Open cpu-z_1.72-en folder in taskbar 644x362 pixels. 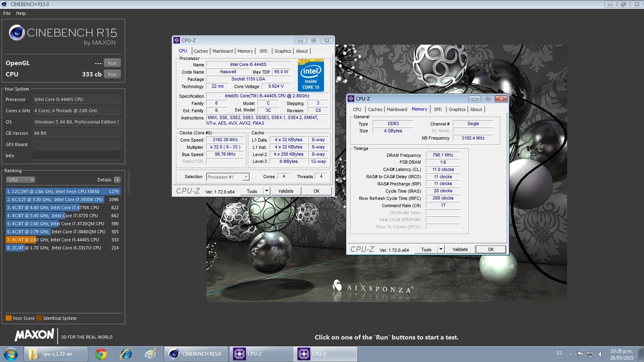point(56,354)
